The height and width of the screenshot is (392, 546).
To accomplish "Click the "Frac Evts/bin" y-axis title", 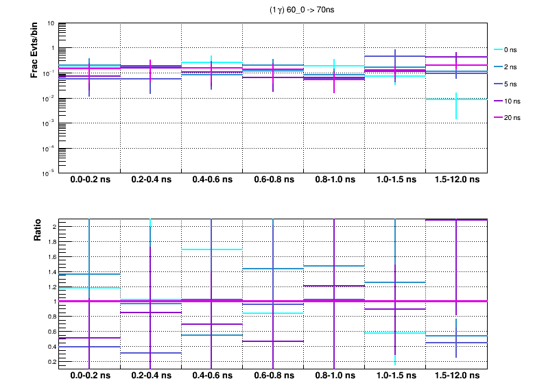I will (x=34, y=49).
